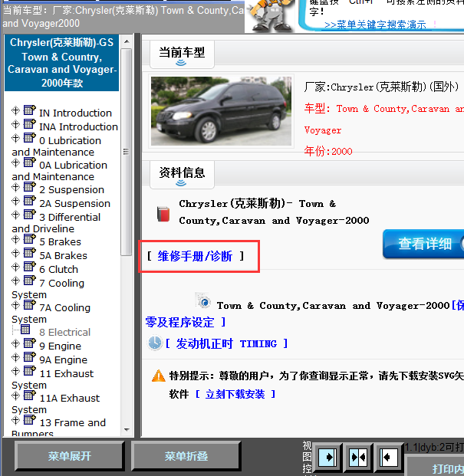This screenshot has width=464, height=476.
Task: Select the 13 Frame and Bumpers tree item
Action: 58,428
